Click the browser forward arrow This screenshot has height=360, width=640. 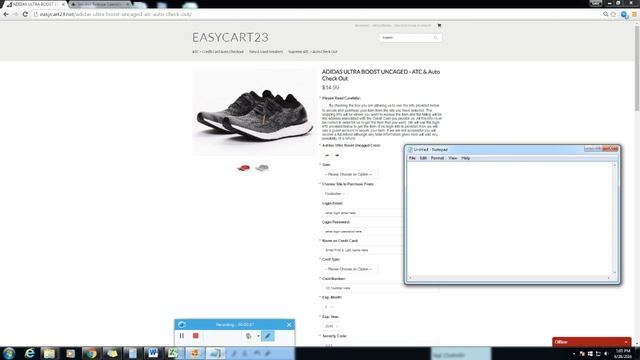coord(16,14)
